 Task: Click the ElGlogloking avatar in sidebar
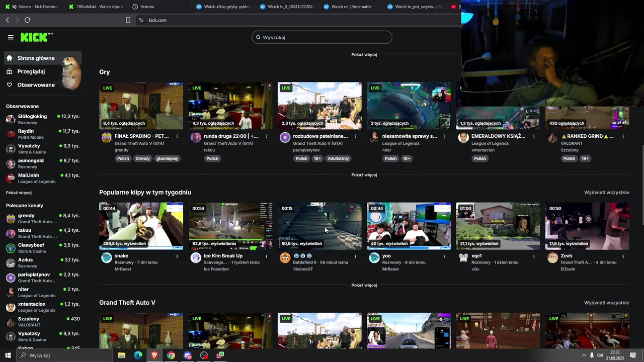tap(11, 119)
